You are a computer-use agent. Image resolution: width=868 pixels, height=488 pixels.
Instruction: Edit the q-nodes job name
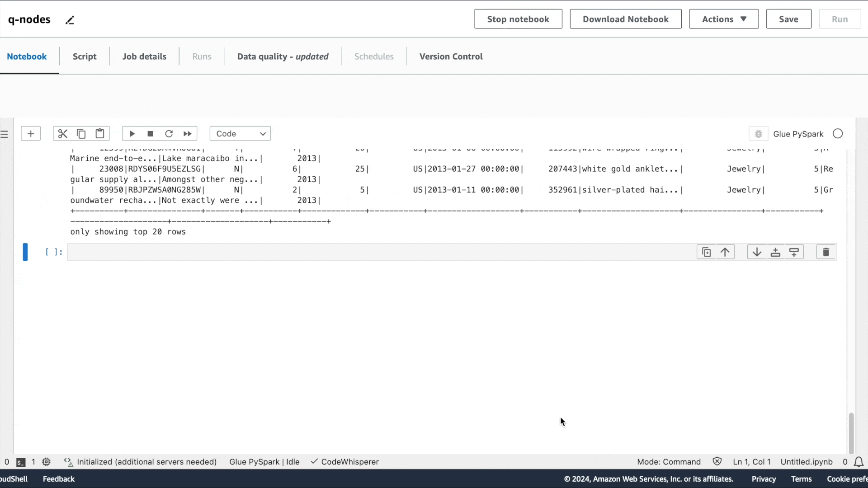coord(70,20)
